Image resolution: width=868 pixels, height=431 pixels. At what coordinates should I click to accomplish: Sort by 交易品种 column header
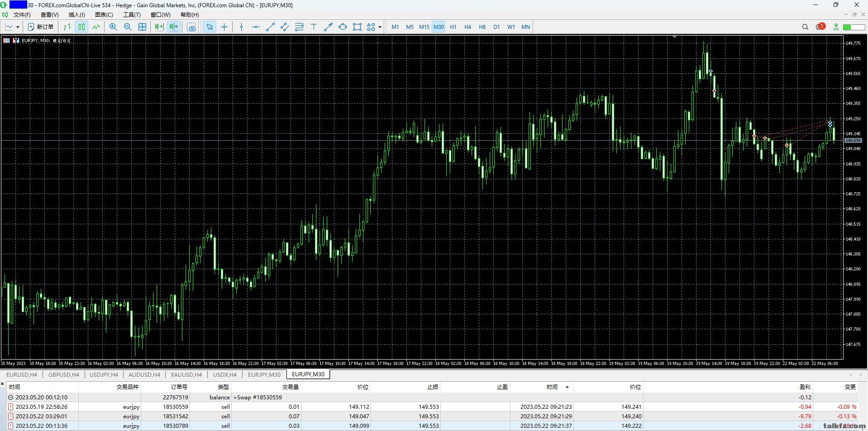(x=127, y=387)
